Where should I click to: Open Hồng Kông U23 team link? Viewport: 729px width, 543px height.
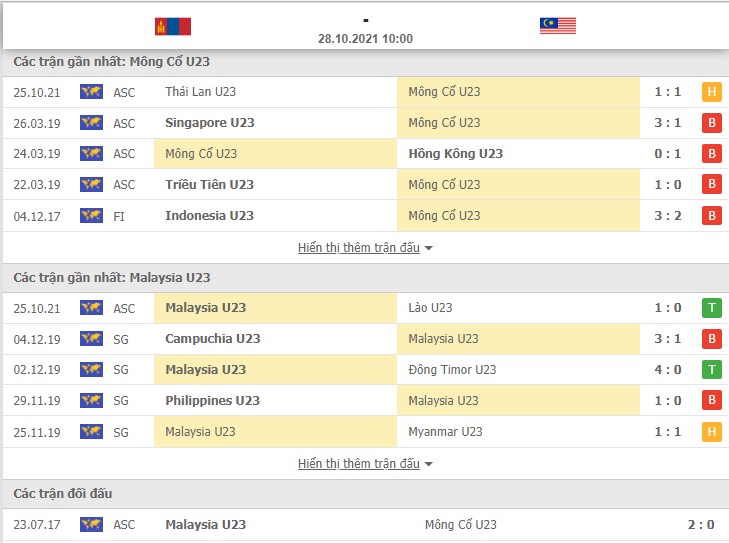pos(456,153)
